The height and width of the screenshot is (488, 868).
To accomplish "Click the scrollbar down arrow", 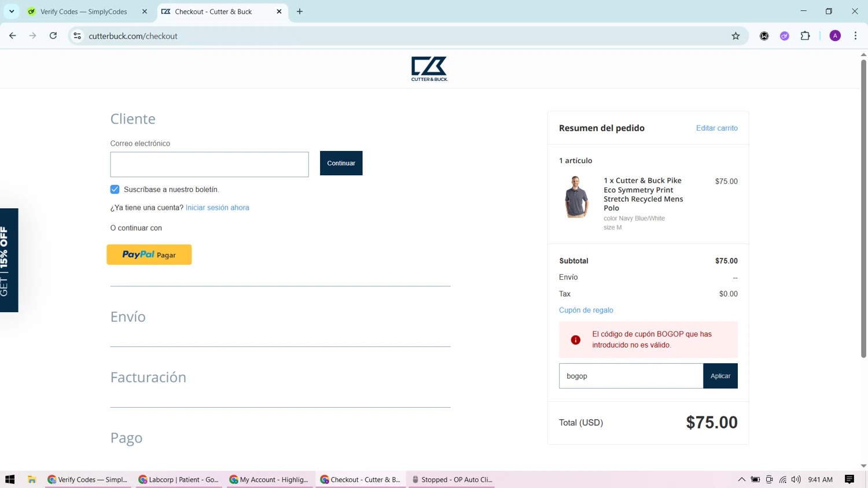I will 863,465.
